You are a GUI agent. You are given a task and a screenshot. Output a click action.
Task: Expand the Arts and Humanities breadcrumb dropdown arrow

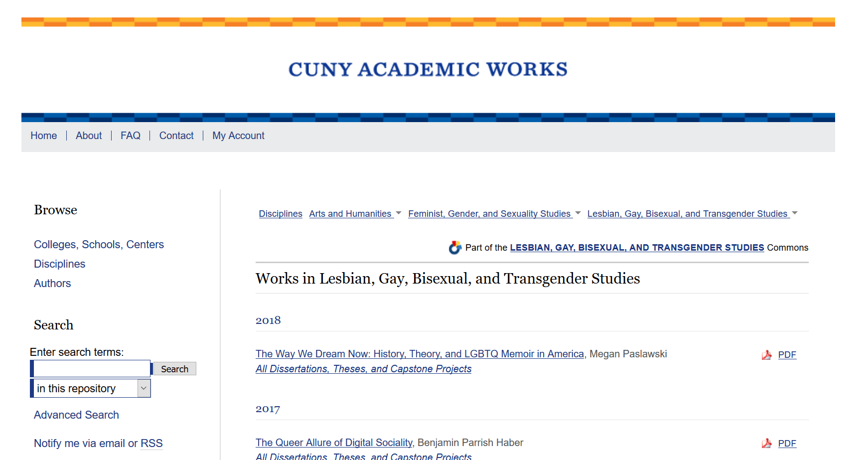tap(399, 213)
